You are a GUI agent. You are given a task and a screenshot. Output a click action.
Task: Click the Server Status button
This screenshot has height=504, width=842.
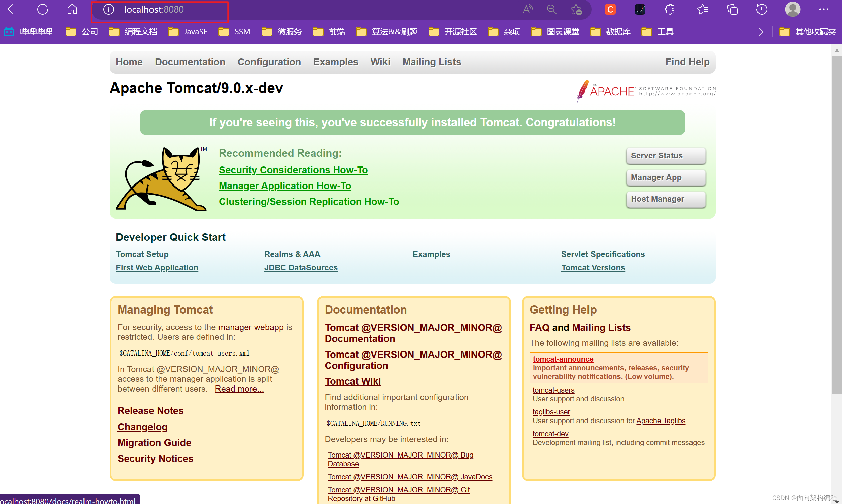tap(666, 156)
